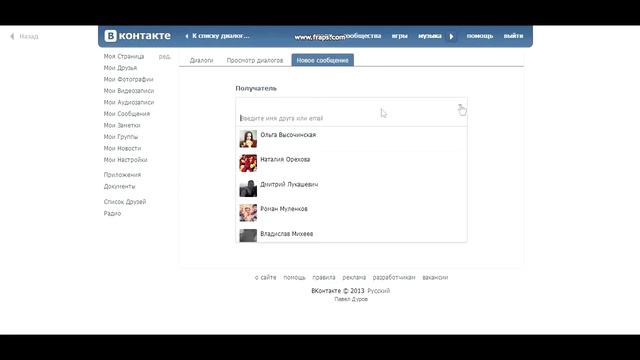Viewport: 640px width, 360px height.
Task: Open Моя Страница in sidebar
Action: tap(124, 56)
